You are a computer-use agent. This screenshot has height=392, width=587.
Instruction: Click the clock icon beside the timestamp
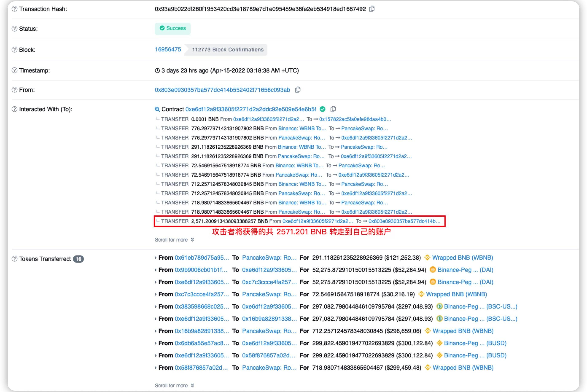coord(157,71)
